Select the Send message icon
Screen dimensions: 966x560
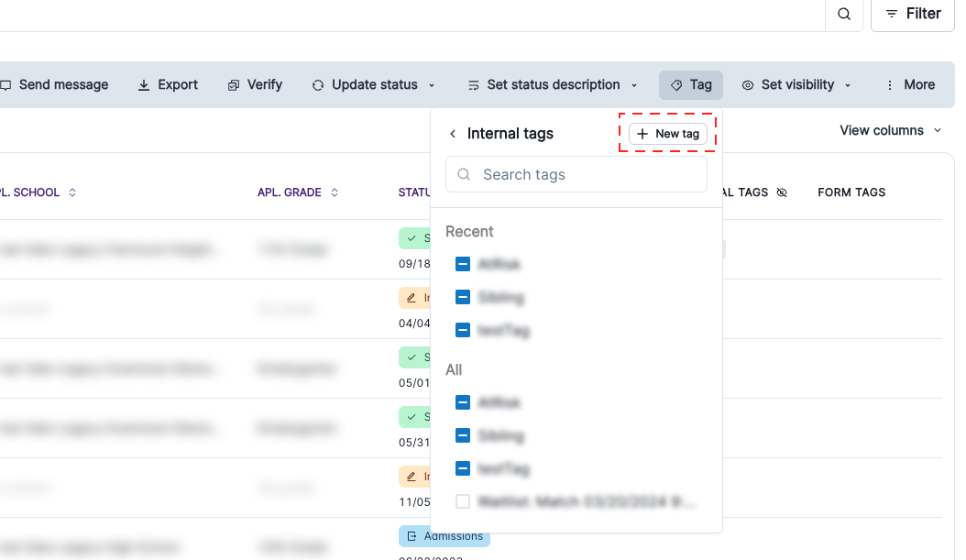tap(7, 84)
